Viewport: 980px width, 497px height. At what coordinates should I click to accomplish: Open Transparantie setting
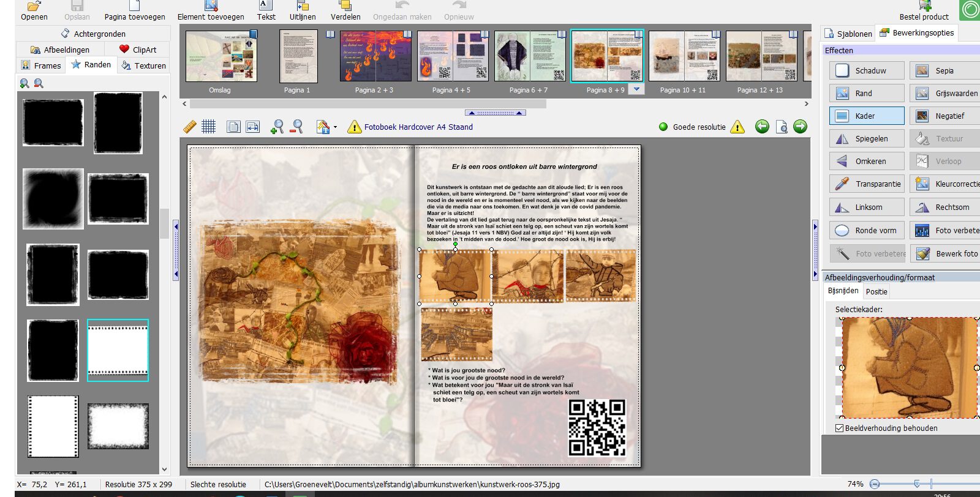click(x=867, y=184)
